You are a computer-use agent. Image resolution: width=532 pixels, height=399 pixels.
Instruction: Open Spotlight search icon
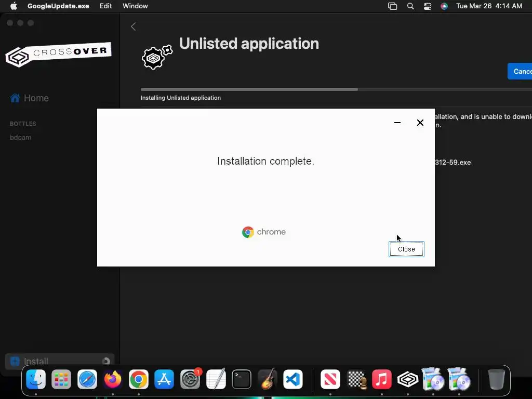[410, 6]
